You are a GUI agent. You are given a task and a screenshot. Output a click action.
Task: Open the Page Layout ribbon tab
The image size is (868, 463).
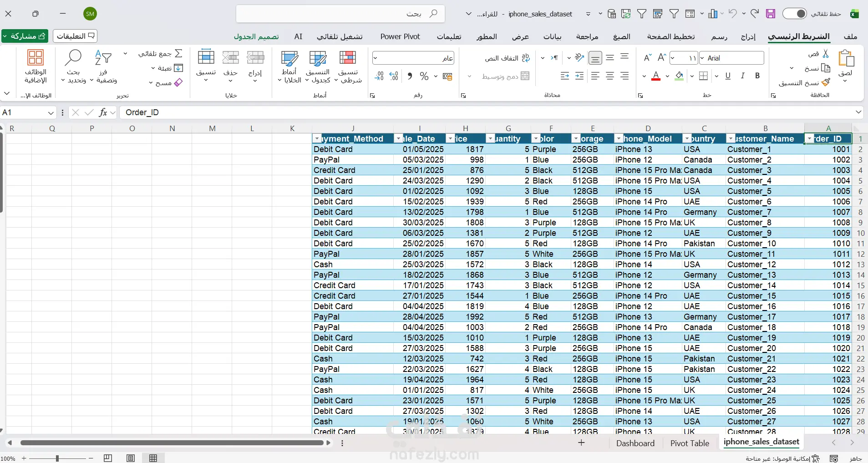click(671, 37)
